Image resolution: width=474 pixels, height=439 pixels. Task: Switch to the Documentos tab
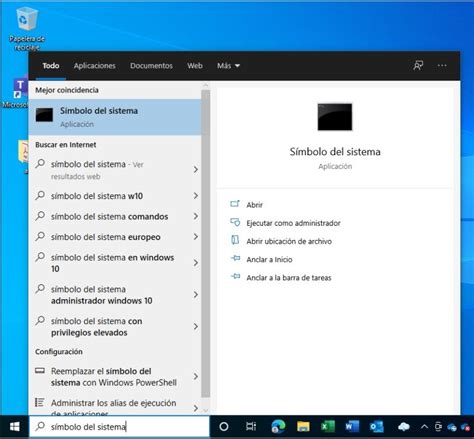[151, 66]
